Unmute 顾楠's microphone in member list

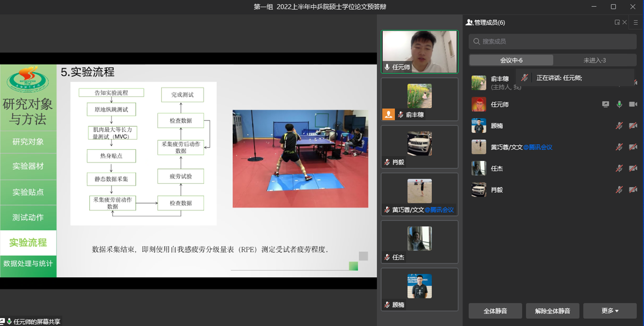click(x=619, y=126)
